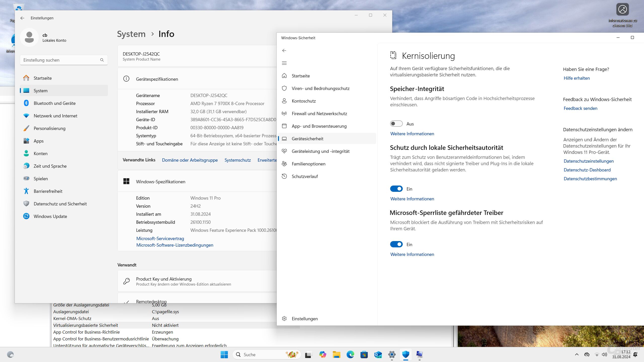Image resolution: width=644 pixels, height=362 pixels.
Task: Click the Windows Security shield in taskbar
Action: tap(406, 354)
